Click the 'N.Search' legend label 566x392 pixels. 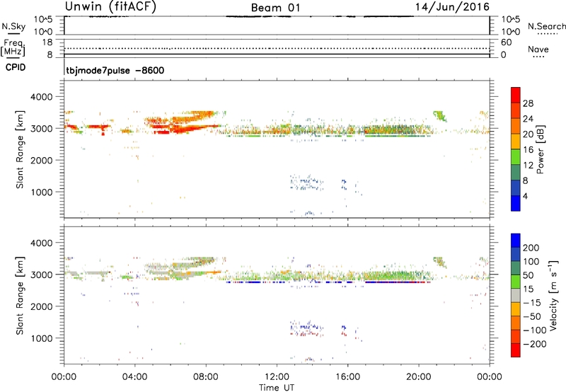coord(546,26)
